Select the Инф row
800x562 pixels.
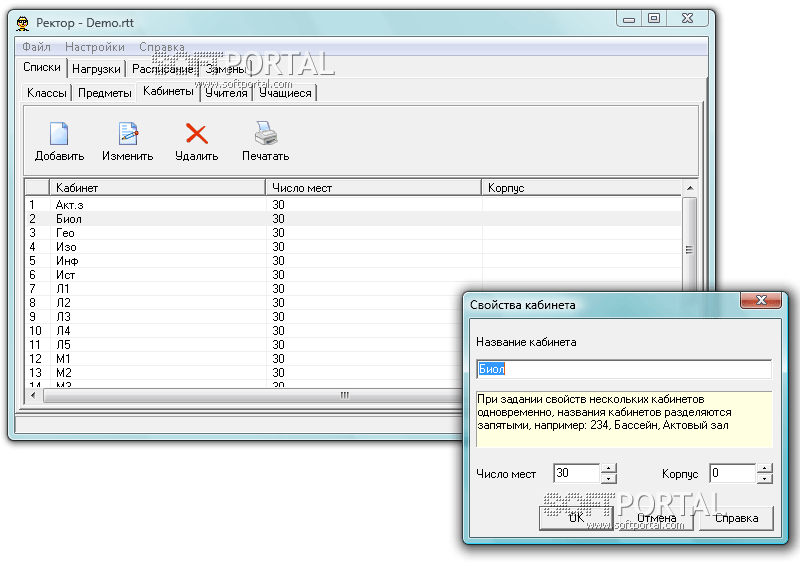353,261
